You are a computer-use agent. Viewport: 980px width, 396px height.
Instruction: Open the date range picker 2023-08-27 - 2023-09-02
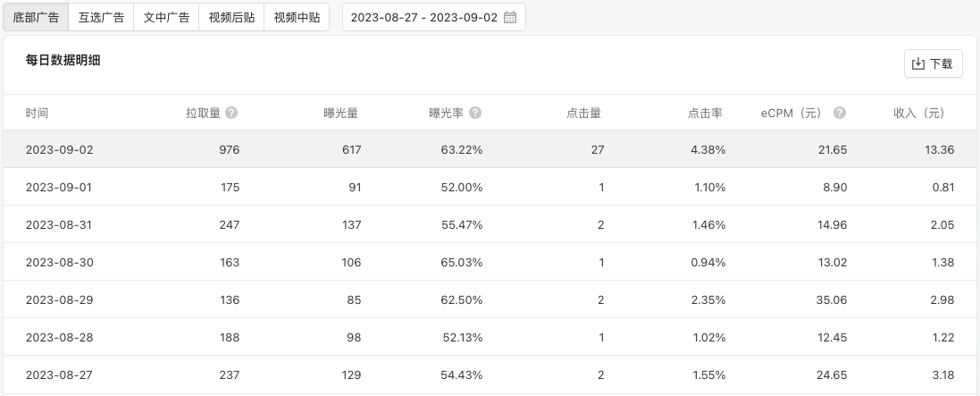coord(434,18)
